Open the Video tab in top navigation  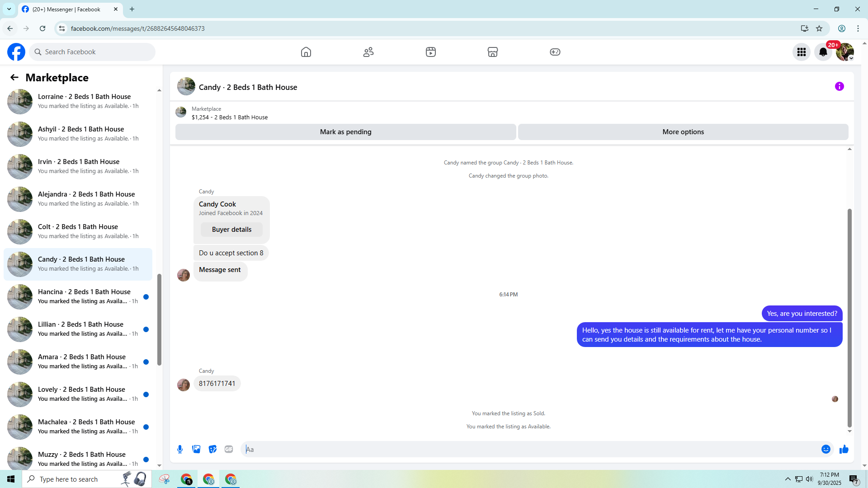click(x=431, y=52)
